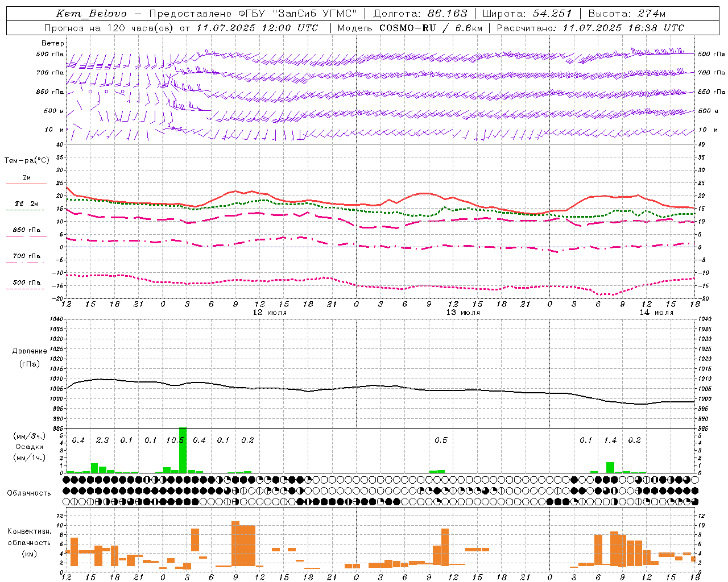Click the "12 июля" date label

point(270,313)
